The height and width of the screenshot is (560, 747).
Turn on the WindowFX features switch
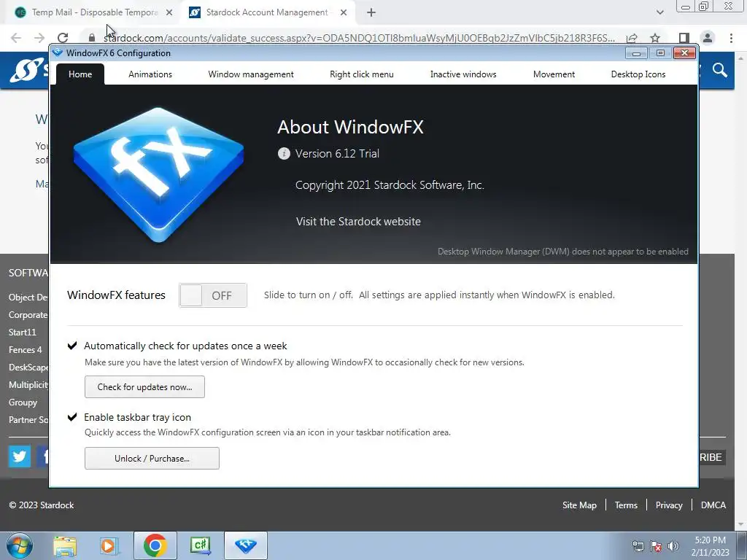213,295
